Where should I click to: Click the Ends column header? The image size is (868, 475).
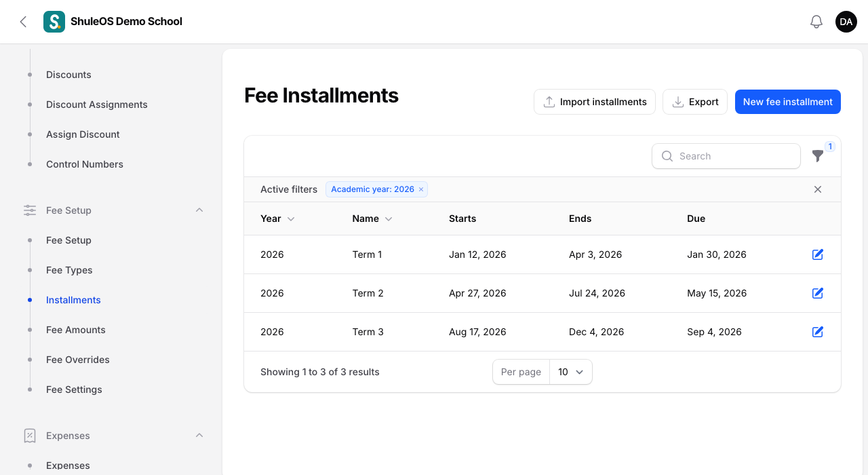tap(580, 218)
